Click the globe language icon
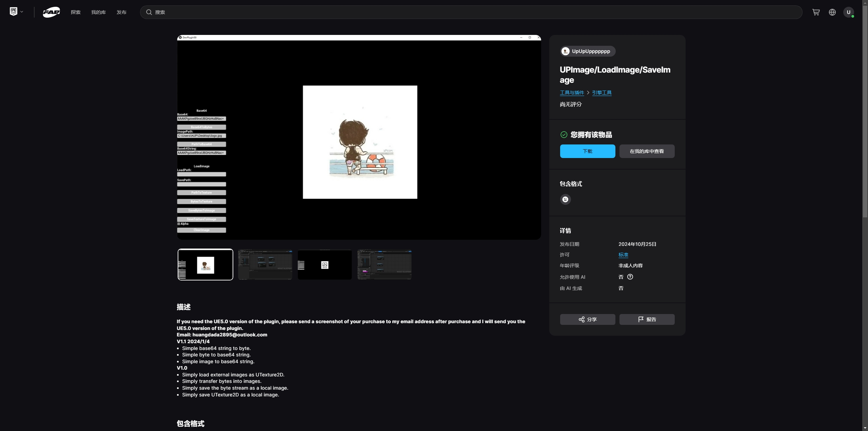The image size is (868, 431). (832, 12)
